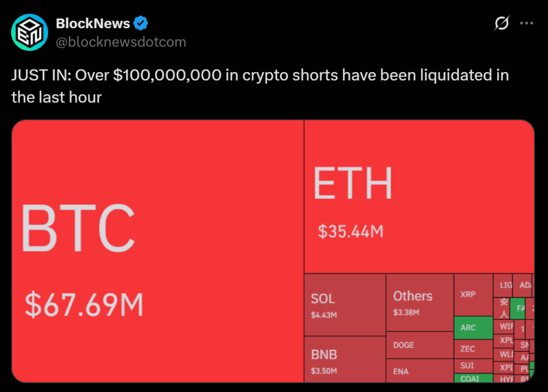Click the blue verified badge
This screenshot has height=392, width=548.
[141, 24]
